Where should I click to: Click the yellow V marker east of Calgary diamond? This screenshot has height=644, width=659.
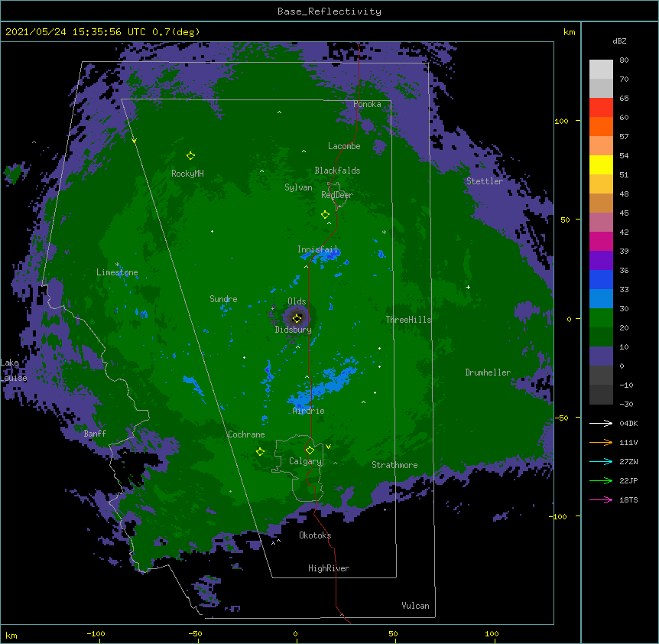pos(328,447)
